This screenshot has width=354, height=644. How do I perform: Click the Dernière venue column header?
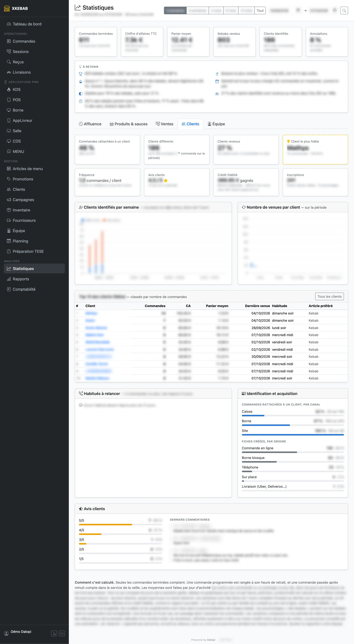coord(257,306)
